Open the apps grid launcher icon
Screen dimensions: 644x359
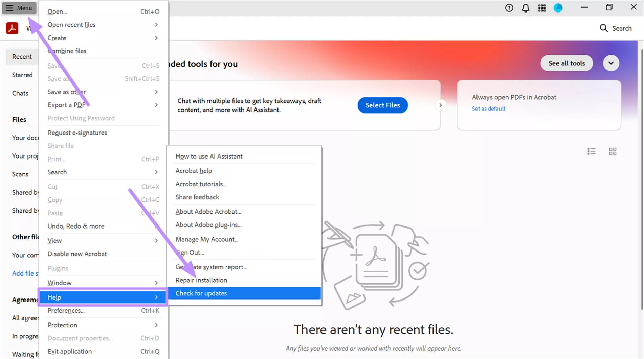(x=542, y=8)
